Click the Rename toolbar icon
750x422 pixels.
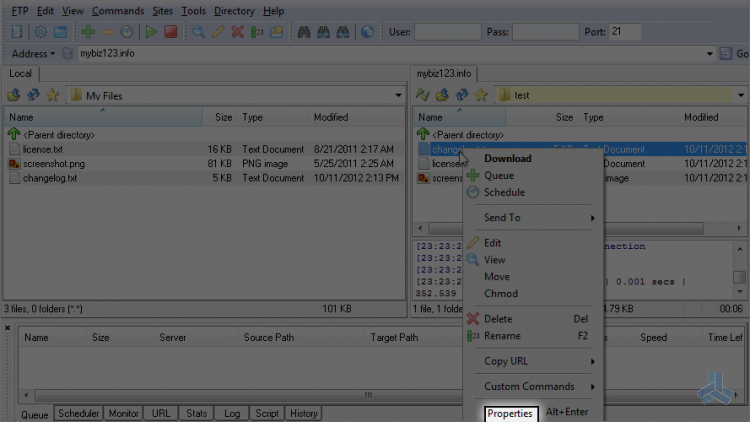tap(257, 32)
